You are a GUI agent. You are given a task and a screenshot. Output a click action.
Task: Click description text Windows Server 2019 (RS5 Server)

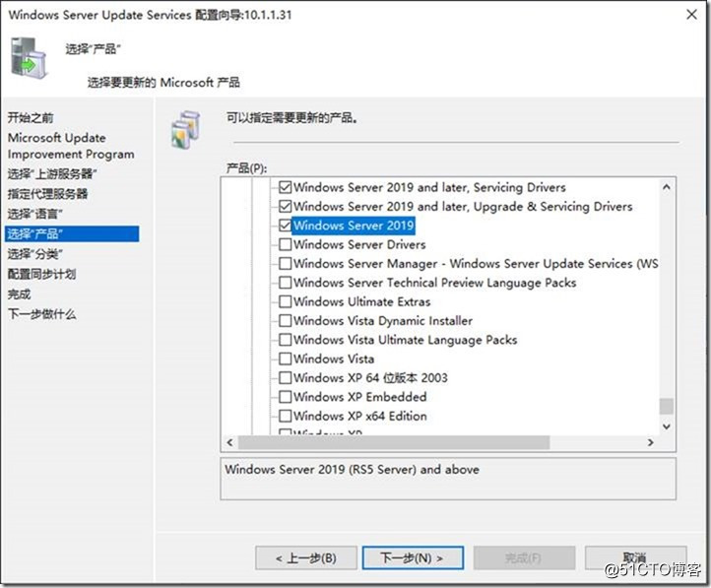(x=352, y=469)
